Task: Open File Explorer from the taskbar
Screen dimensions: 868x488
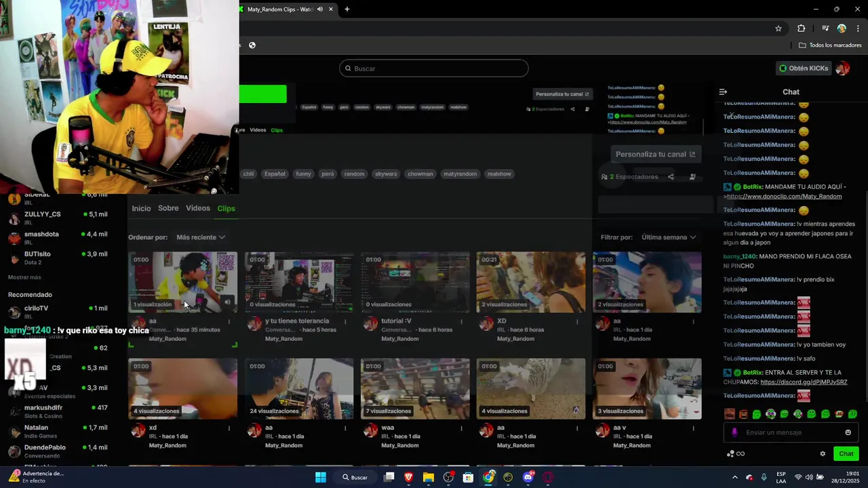Action: tap(429, 477)
